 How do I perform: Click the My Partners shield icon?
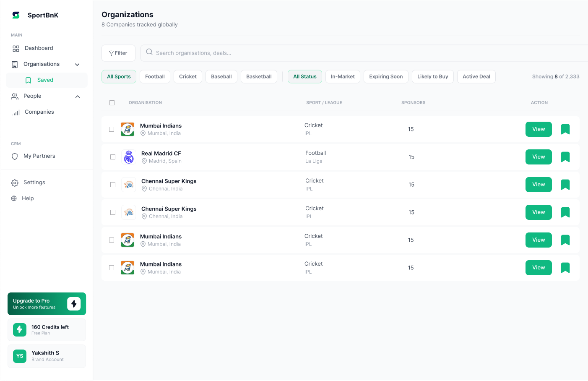point(15,157)
